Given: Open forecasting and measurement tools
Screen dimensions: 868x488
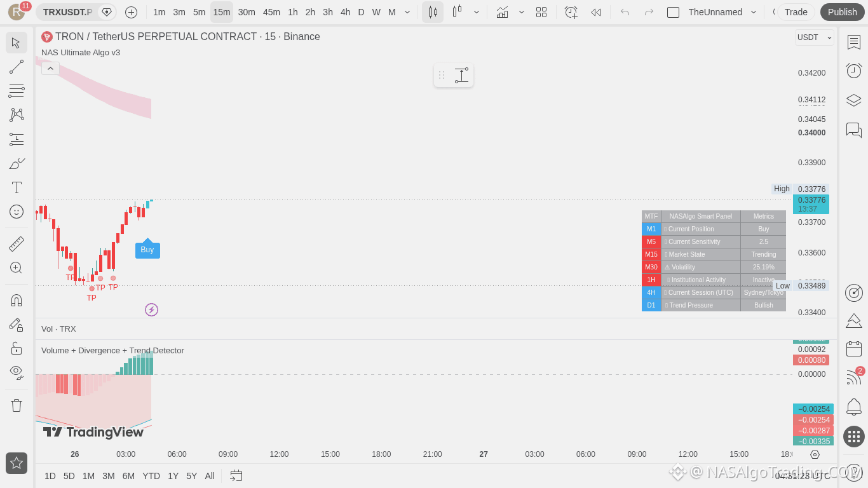Looking at the screenshot, I should pyautogui.click(x=17, y=139).
